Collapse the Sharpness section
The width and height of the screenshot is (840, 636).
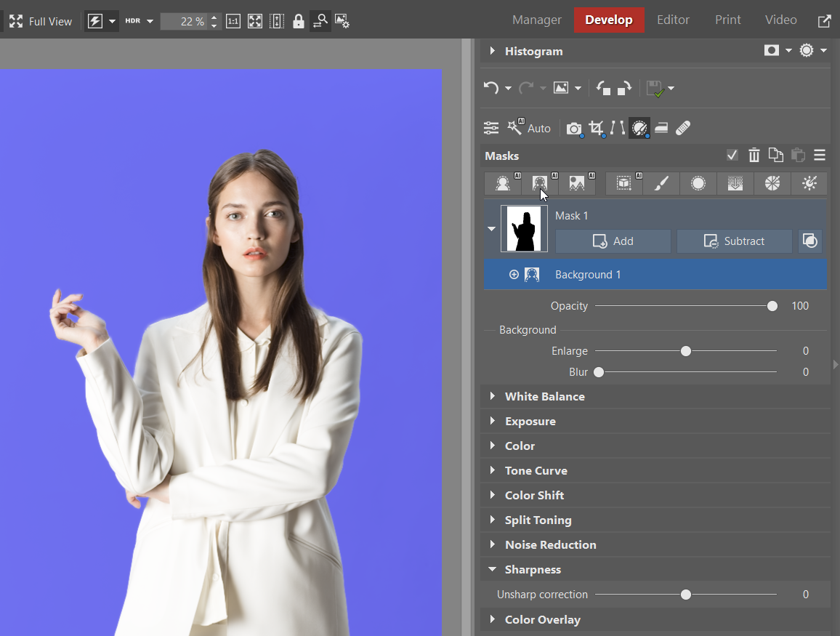(x=533, y=570)
